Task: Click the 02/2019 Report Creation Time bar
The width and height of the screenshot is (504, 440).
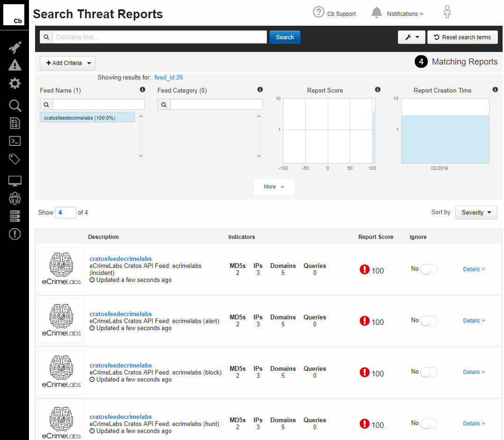Action: click(445, 139)
